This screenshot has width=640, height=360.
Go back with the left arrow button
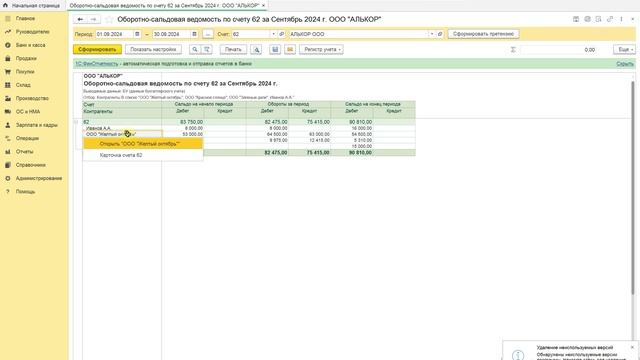point(80,19)
